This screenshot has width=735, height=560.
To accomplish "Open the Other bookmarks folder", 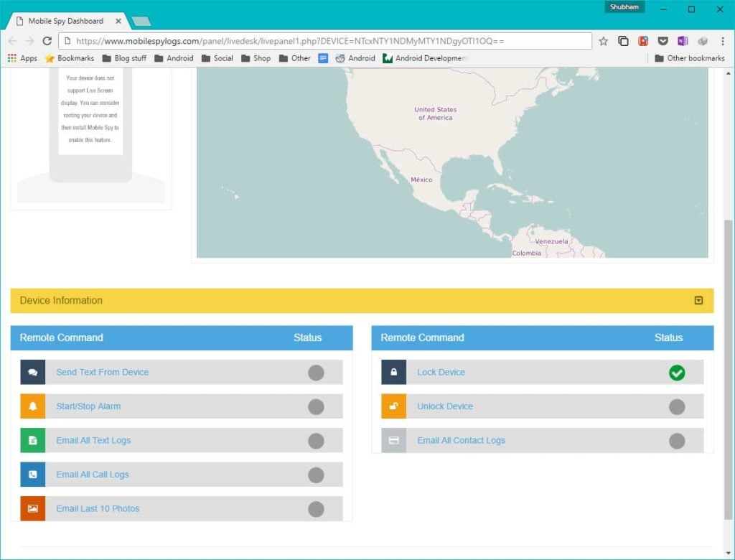I will (294, 58).
